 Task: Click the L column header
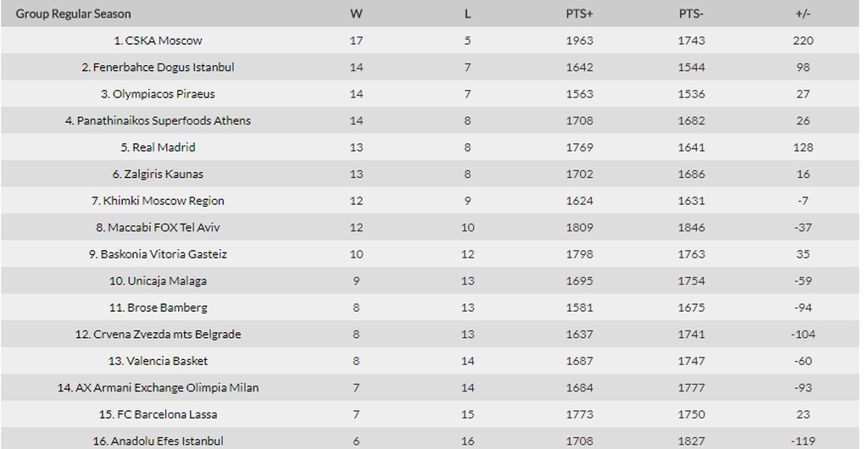[467, 14]
